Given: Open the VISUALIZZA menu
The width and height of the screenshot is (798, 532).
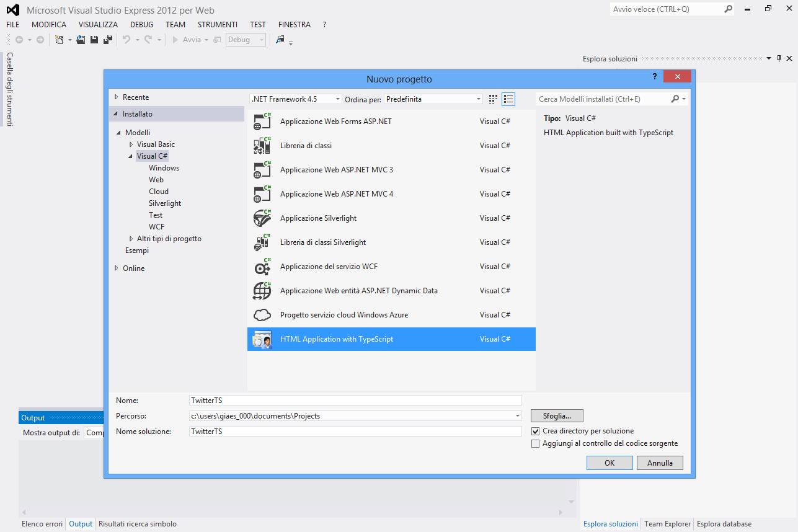Looking at the screenshot, I should coord(98,25).
